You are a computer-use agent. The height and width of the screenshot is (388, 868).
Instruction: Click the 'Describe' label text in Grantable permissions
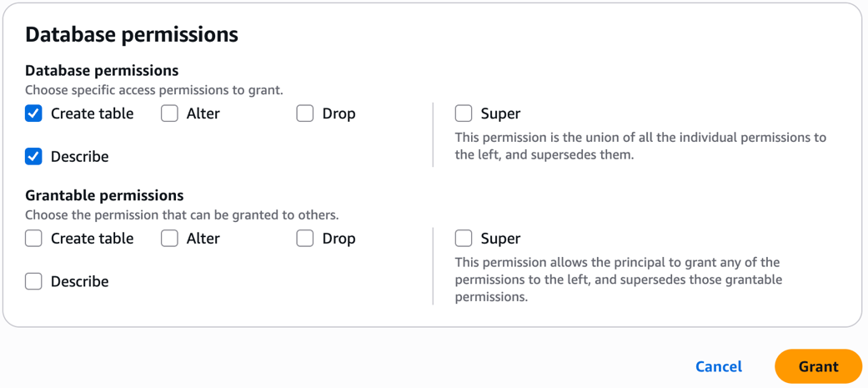coord(79,281)
